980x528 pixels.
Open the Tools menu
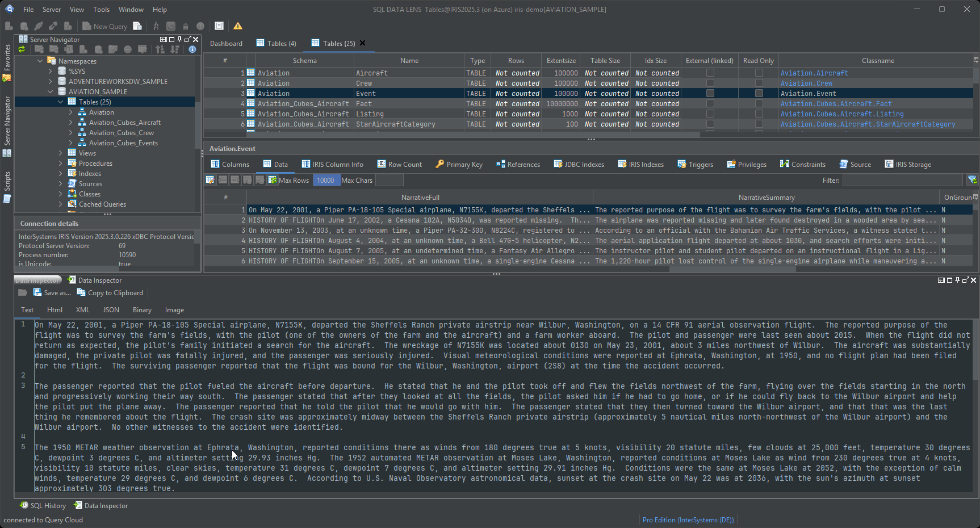pyautogui.click(x=101, y=9)
